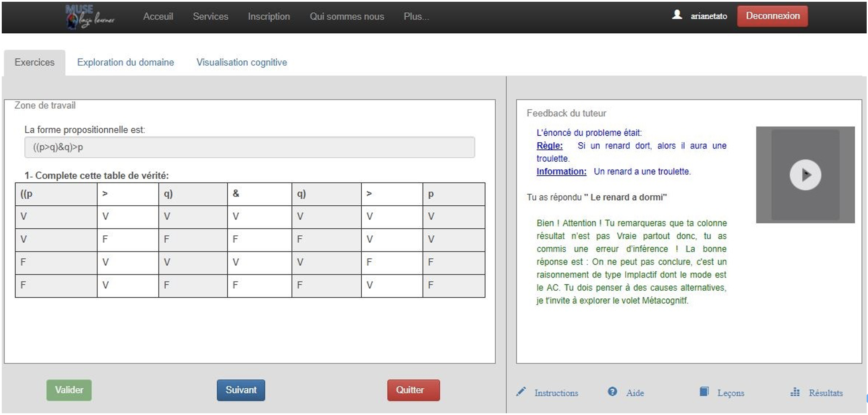The width and height of the screenshot is (868, 415).
Task: Click the Quitter button
Action: click(x=413, y=390)
